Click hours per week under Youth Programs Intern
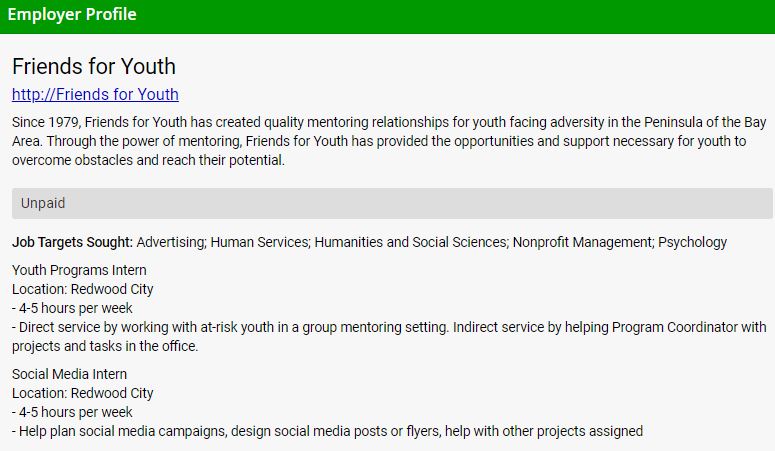Screen dimensions: 775x451 (x=72, y=308)
